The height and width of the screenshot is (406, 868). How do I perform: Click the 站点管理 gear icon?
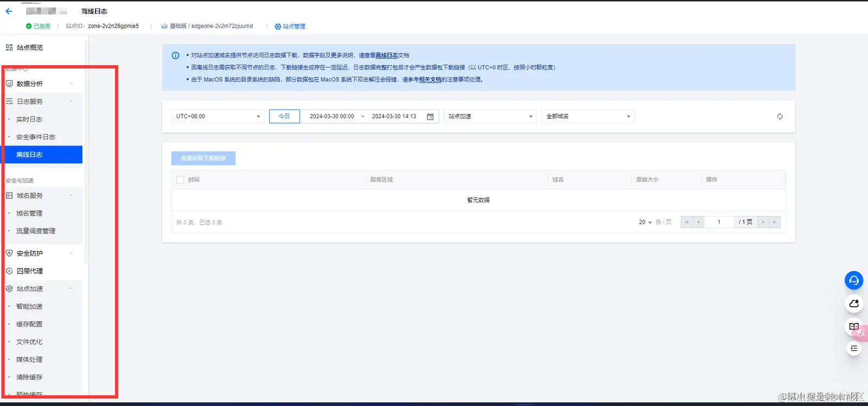coord(278,27)
